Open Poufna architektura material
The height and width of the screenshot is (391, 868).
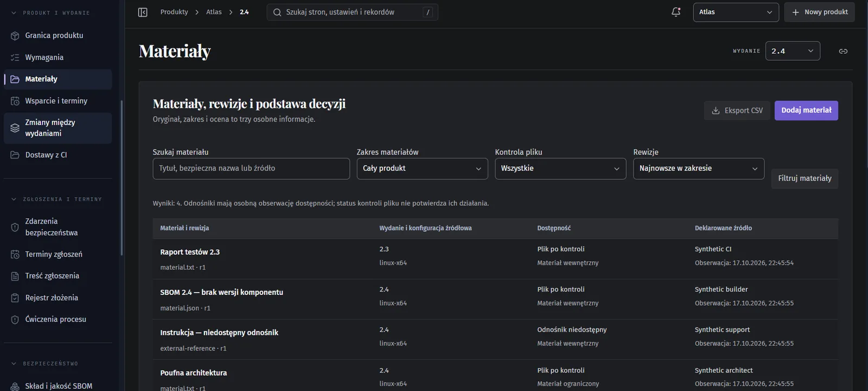tap(495, 376)
